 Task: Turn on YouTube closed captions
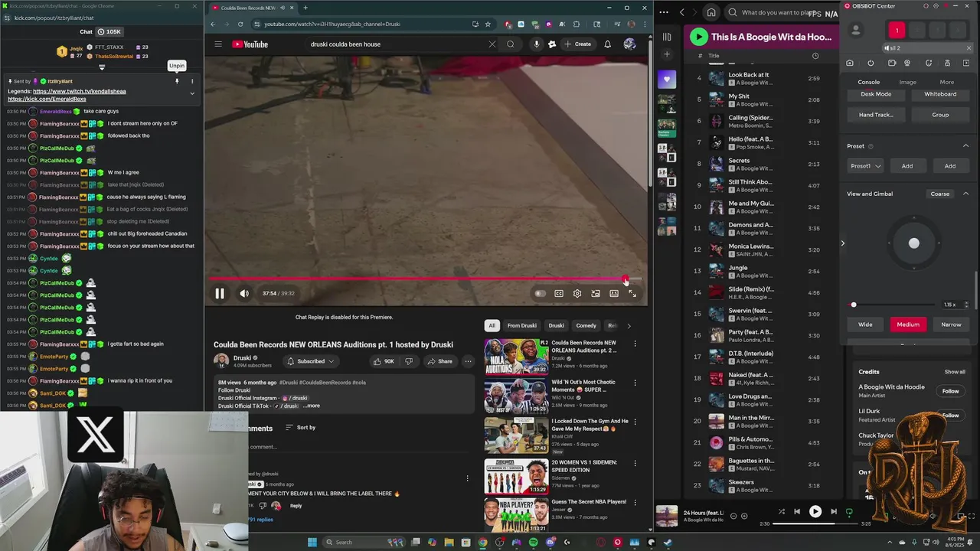(x=559, y=293)
